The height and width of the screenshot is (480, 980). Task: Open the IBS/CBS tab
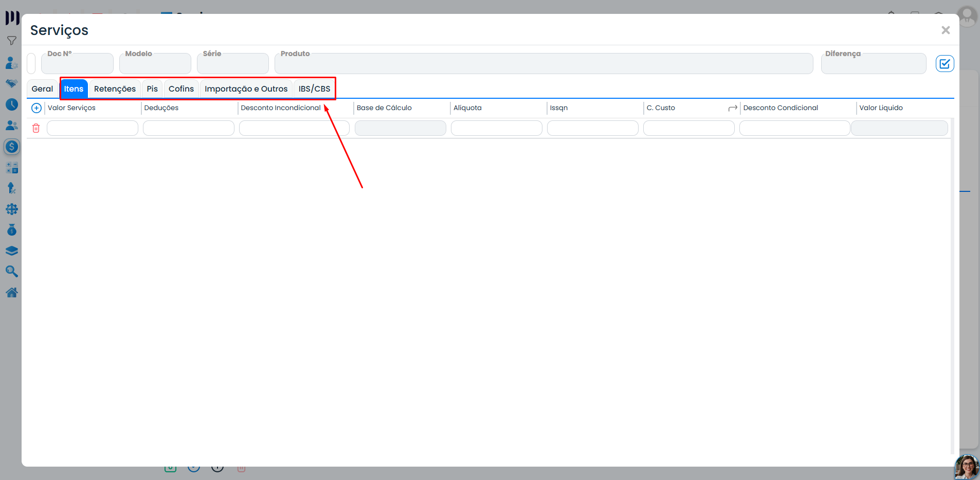click(x=314, y=88)
